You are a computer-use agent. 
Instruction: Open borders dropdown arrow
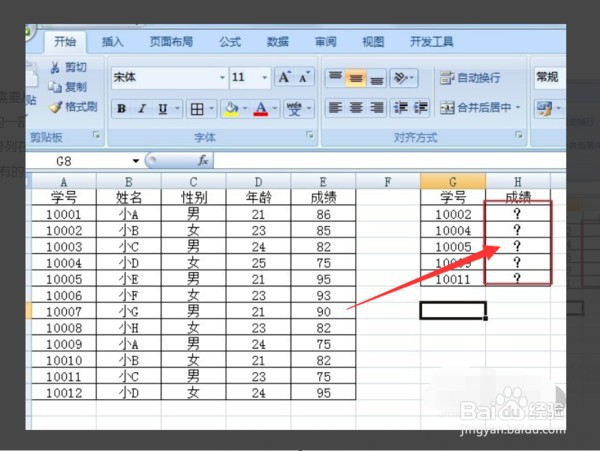point(211,109)
